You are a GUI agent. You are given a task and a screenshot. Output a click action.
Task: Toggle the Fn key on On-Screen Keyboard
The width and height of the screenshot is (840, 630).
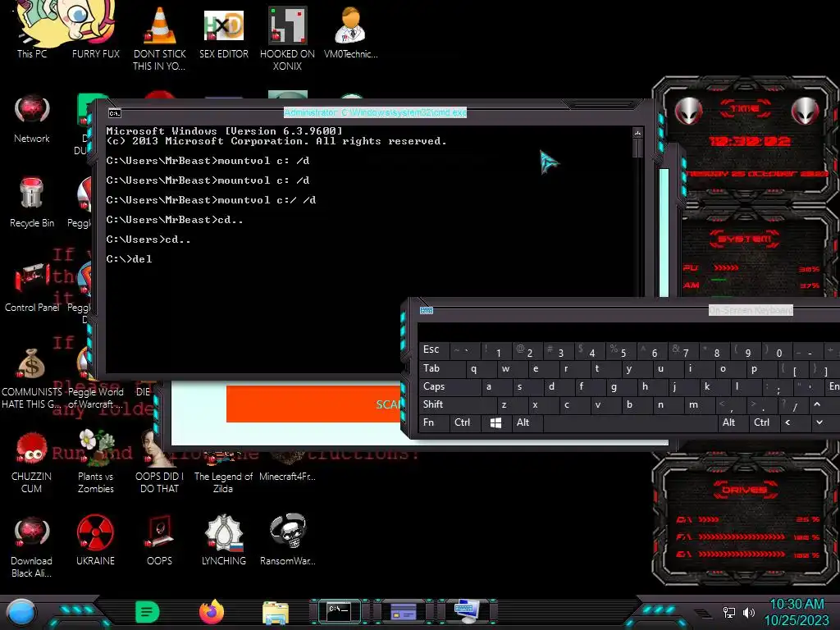[x=433, y=422]
